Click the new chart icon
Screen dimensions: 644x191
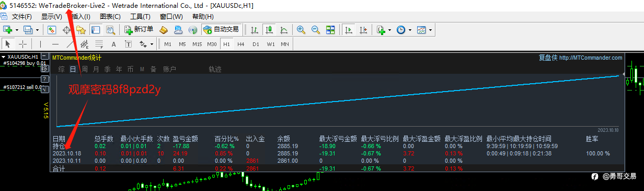[x=8, y=30]
